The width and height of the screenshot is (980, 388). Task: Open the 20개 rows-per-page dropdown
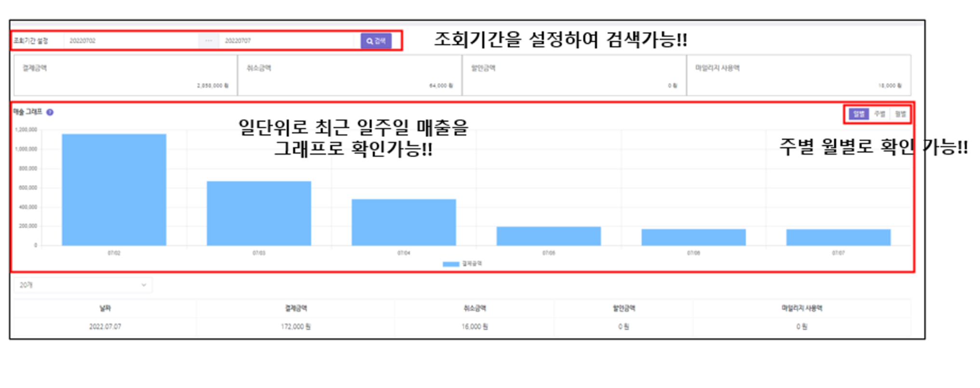click(x=83, y=285)
